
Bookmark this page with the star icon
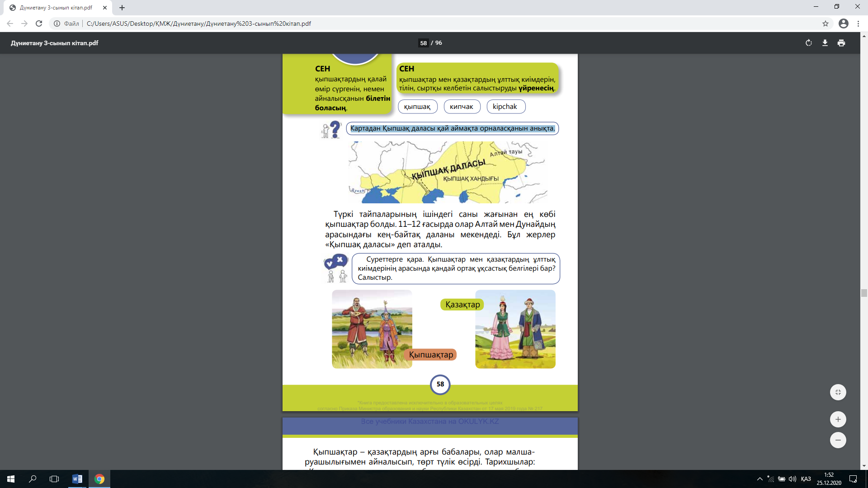(x=826, y=23)
